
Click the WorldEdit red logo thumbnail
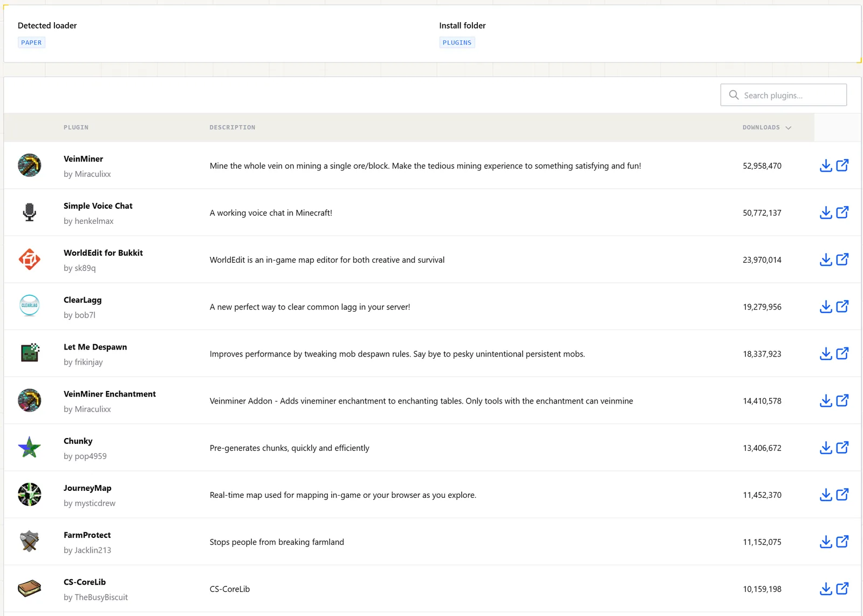[x=30, y=259]
